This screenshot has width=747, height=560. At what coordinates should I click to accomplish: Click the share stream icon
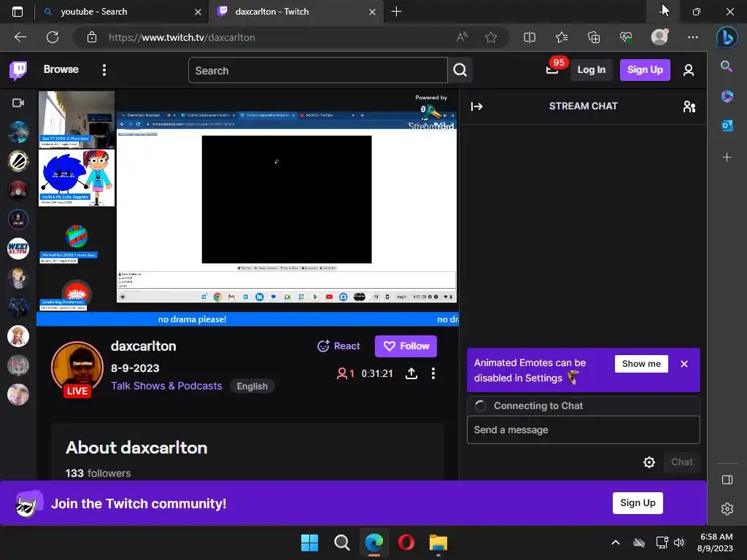coord(411,374)
